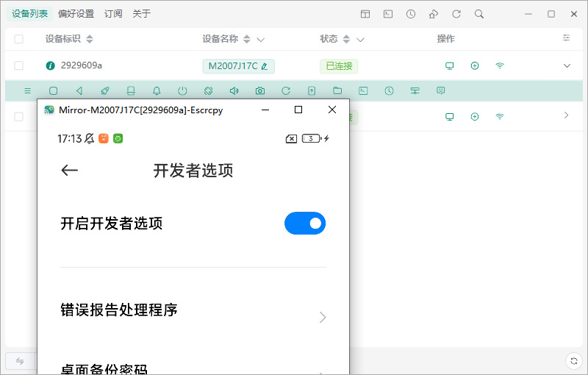Click the 2929609a device ID text
Screen dimensions: 588x375
[82, 65]
